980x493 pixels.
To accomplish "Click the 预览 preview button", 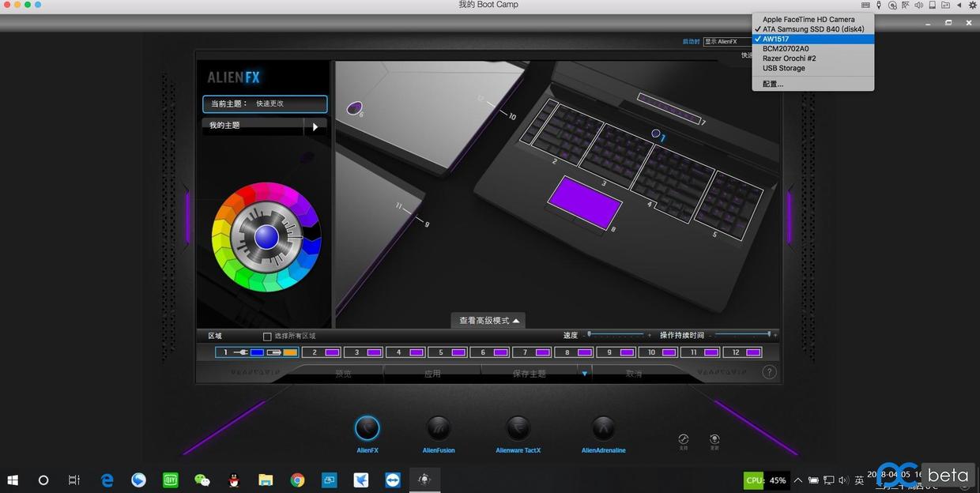I will (x=343, y=374).
